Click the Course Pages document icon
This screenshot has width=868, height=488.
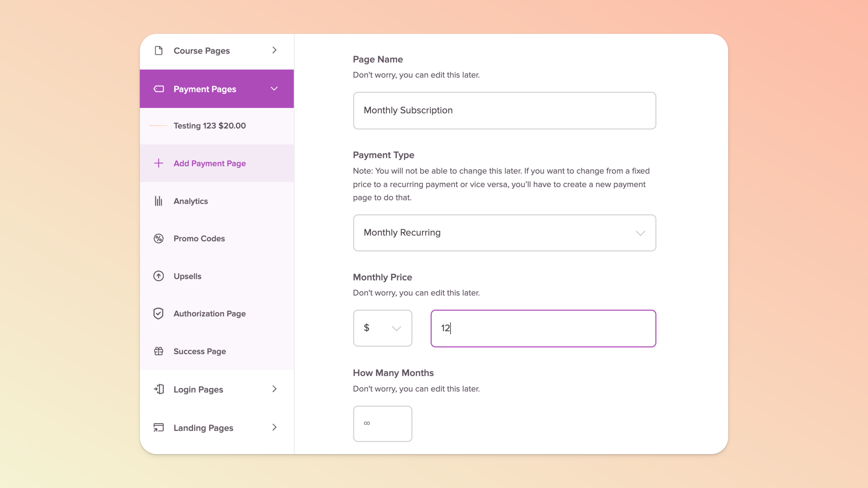tap(158, 51)
